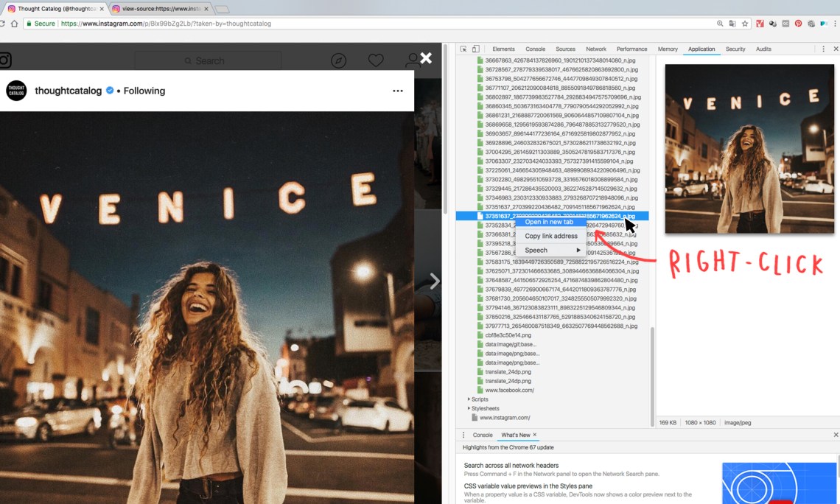Image resolution: width=840 pixels, height=504 pixels.
Task: Open the Speech submenu
Action: pyautogui.click(x=551, y=250)
